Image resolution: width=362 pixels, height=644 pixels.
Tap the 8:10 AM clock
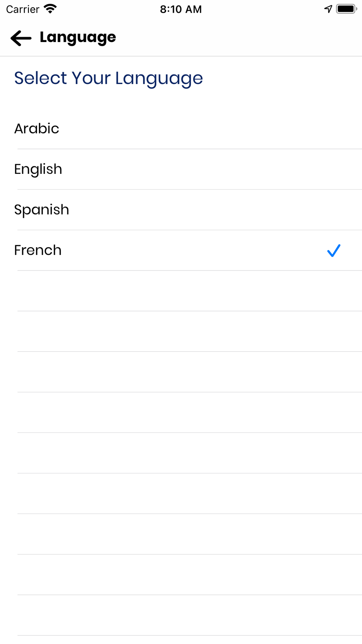click(x=181, y=9)
